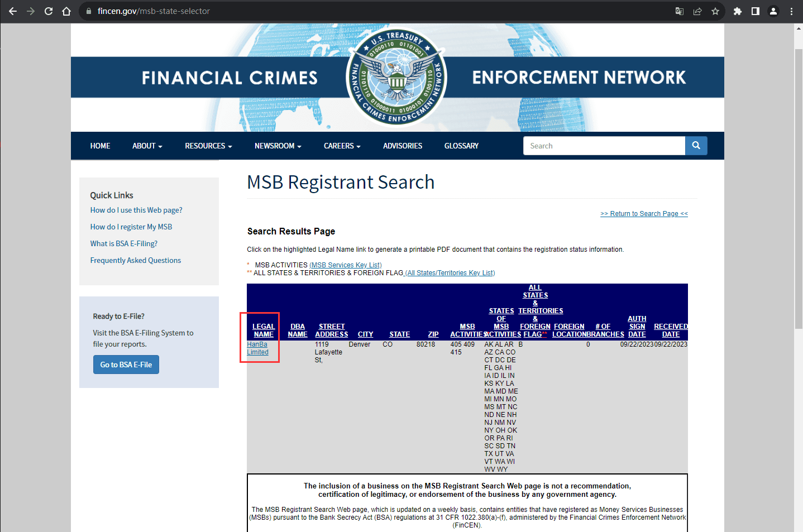This screenshot has height=532, width=803.
Task: Click the STREET ADDRESS column header
Action: tap(332, 330)
